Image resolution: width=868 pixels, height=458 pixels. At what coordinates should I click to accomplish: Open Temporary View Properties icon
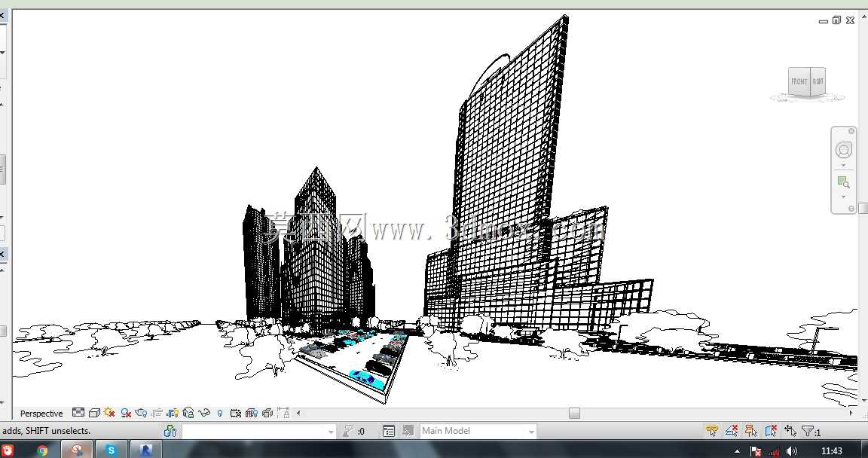[x=235, y=413]
